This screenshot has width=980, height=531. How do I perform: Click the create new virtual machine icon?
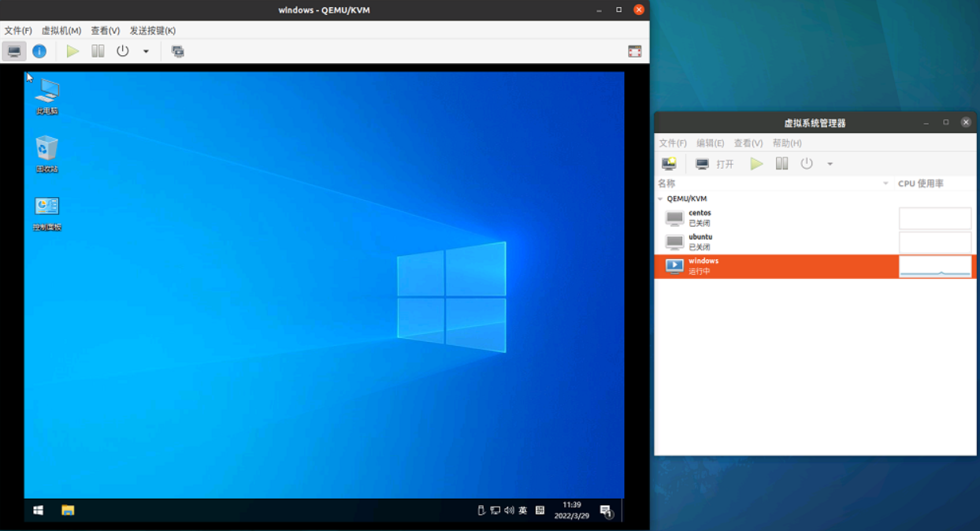point(669,163)
